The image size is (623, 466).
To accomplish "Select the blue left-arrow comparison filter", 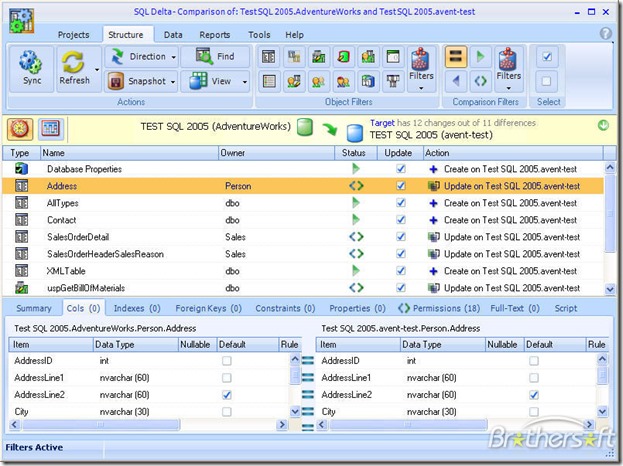I will [x=456, y=81].
